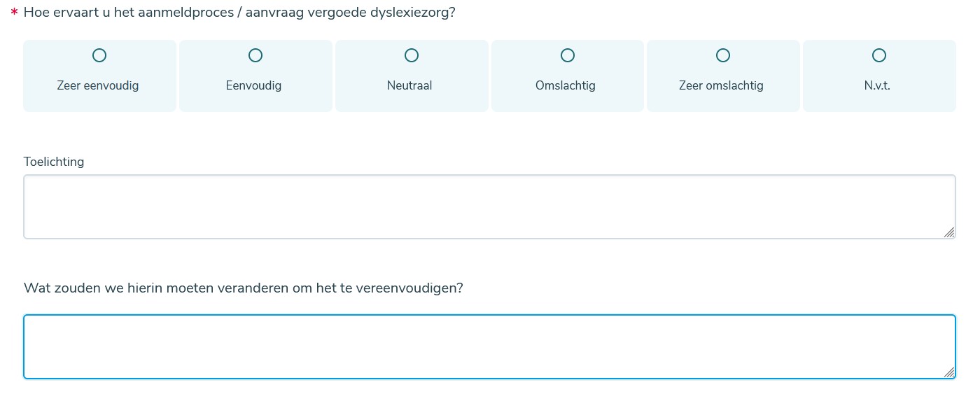Choose the "N.v.t." radio circle
This screenshot has height=401, width=980.
[x=879, y=55]
